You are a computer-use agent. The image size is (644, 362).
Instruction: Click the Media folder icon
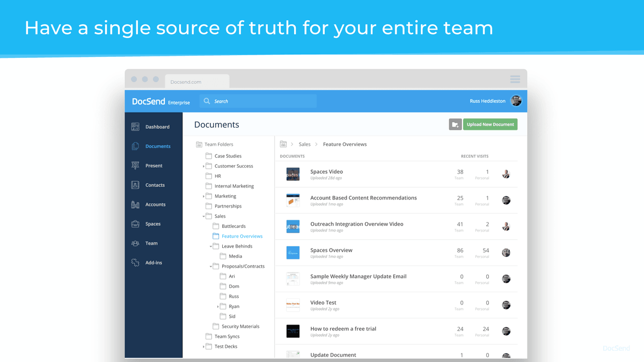(x=223, y=256)
